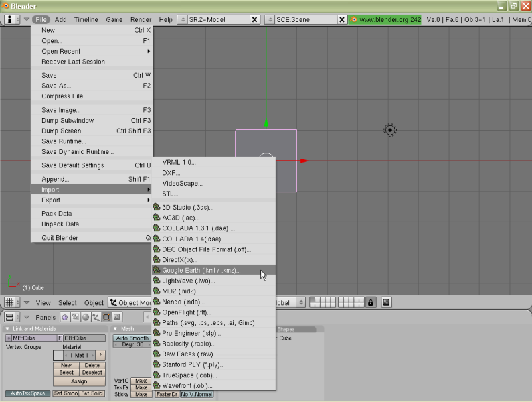The width and height of the screenshot is (532, 402).
Task: Open the Object Mode dropdown
Action: click(130, 302)
